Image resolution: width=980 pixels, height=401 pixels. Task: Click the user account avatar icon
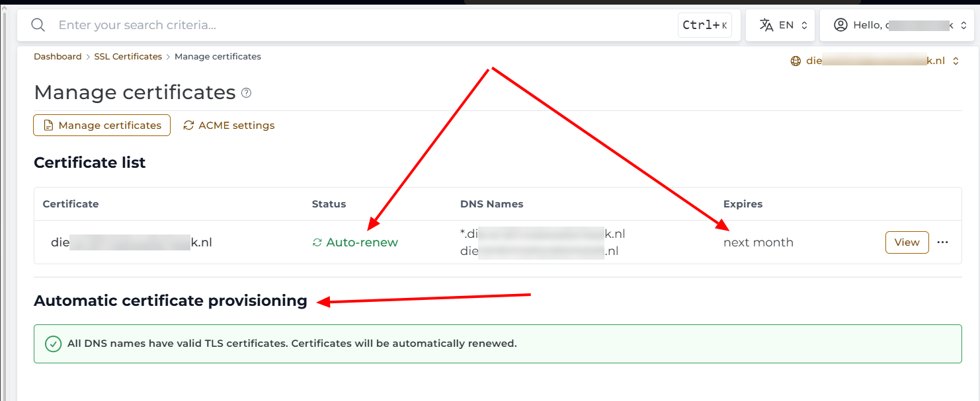point(840,25)
